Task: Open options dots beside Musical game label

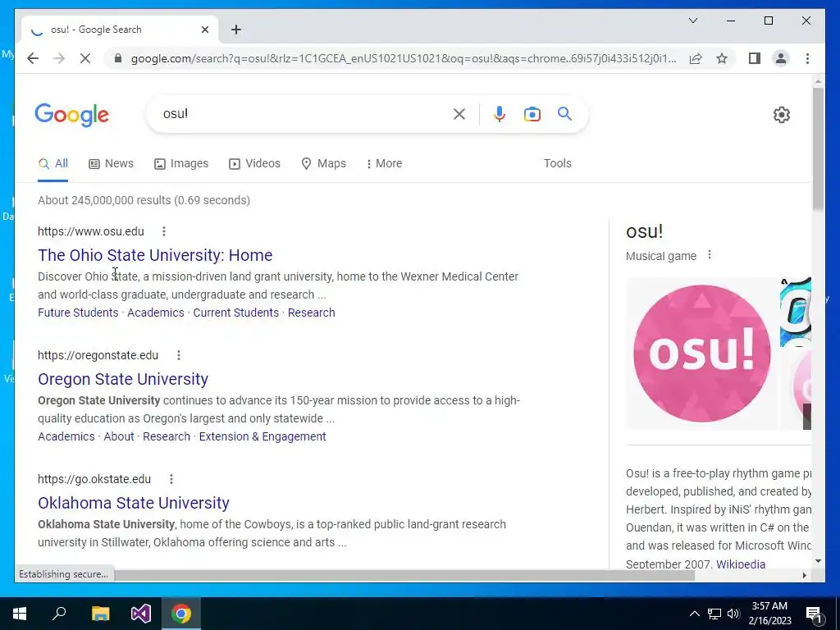Action: click(x=710, y=255)
